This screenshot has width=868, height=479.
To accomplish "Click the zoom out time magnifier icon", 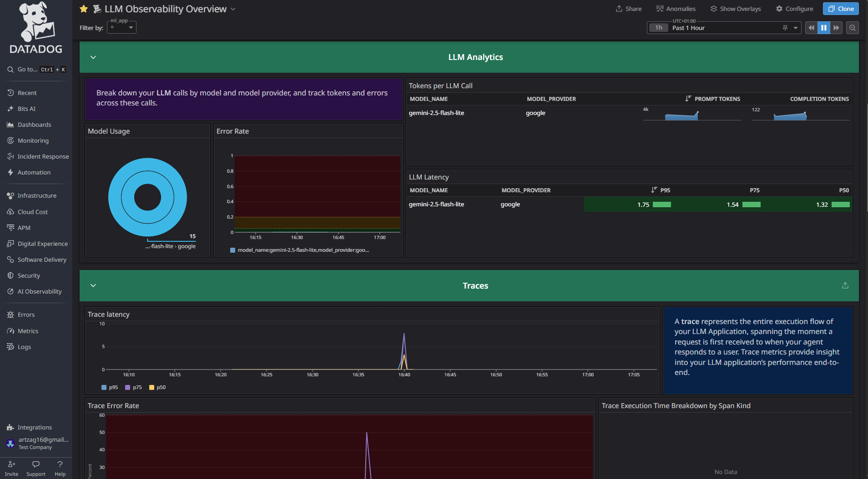I will click(853, 28).
